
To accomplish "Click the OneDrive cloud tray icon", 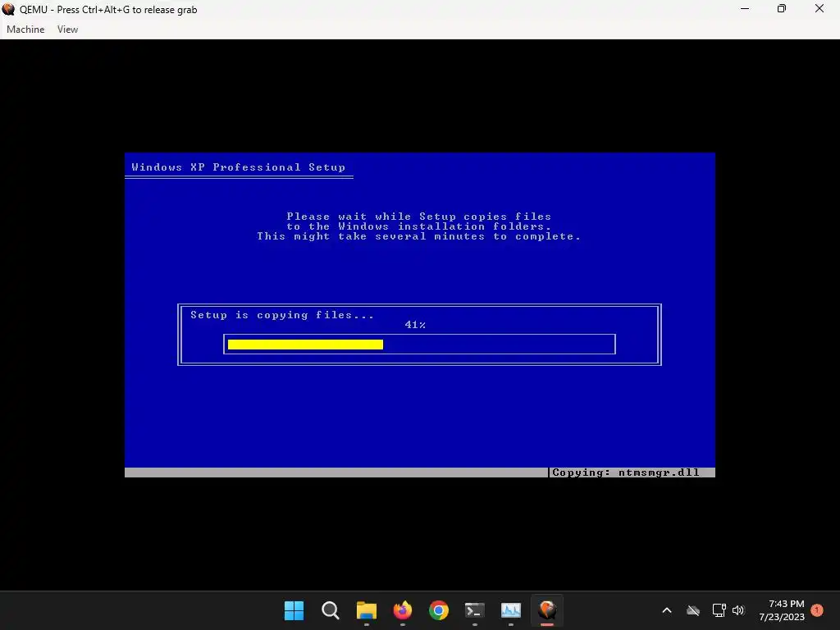I will click(693, 610).
